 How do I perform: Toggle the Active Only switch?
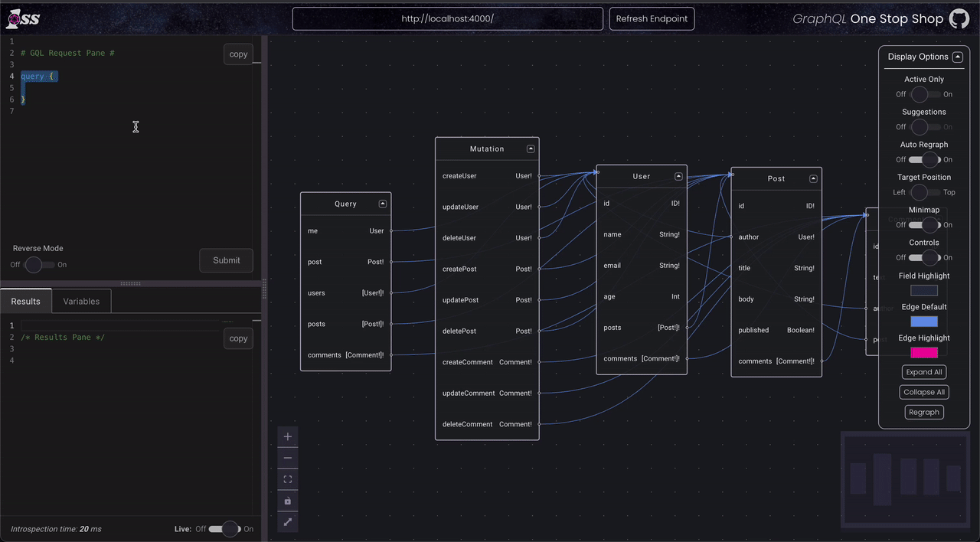[x=924, y=94]
